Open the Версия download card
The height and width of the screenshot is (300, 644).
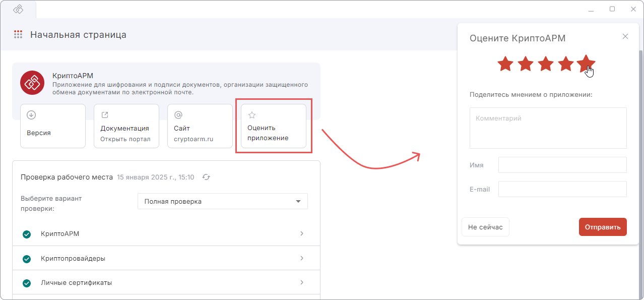click(53, 126)
